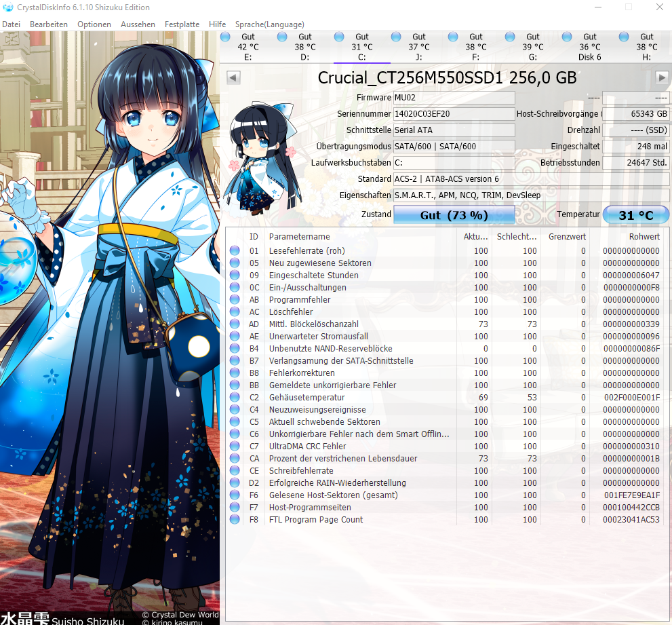672x625 pixels.
Task: Switch to drive D: tab
Action: point(305,47)
